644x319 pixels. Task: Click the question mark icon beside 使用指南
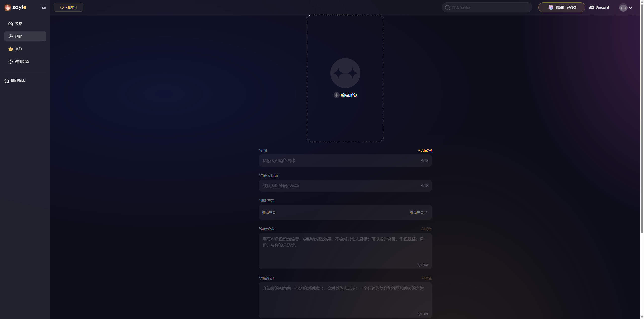[x=11, y=62]
